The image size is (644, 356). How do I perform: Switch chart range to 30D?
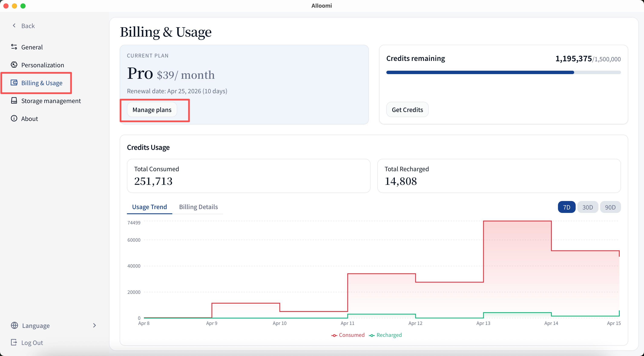point(587,207)
